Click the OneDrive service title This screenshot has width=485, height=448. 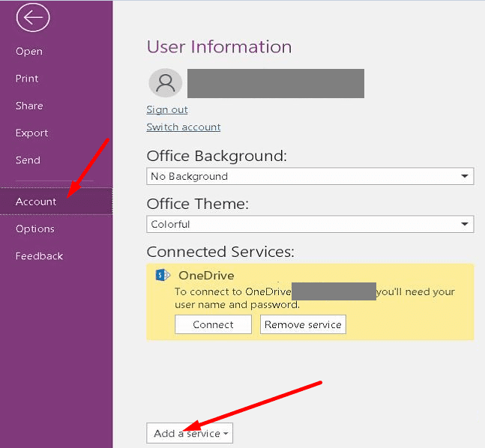point(206,276)
